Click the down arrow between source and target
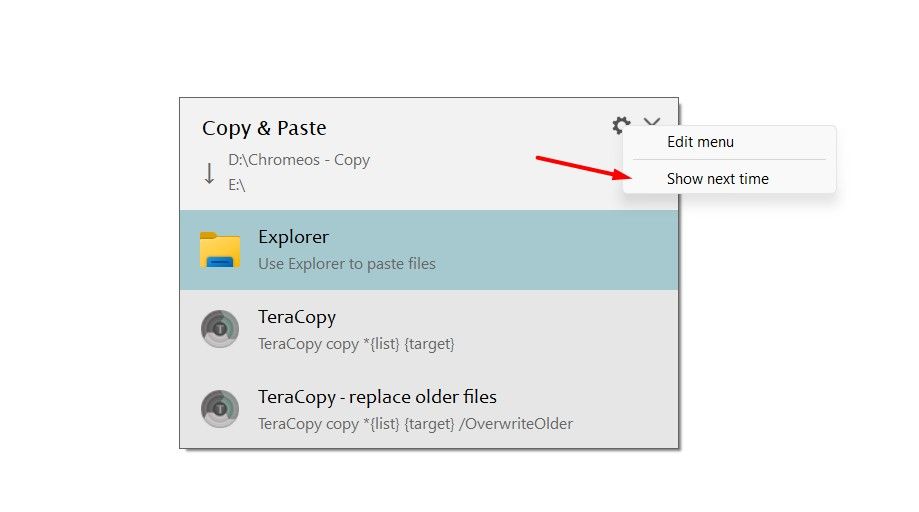This screenshot has height=512, width=919. (209, 173)
